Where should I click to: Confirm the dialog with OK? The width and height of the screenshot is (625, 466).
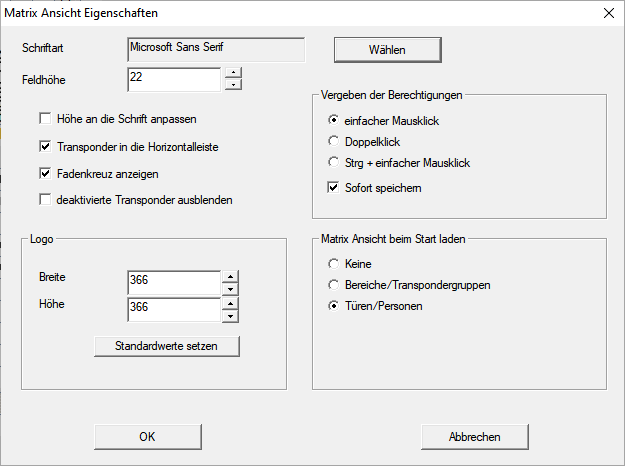(147, 437)
